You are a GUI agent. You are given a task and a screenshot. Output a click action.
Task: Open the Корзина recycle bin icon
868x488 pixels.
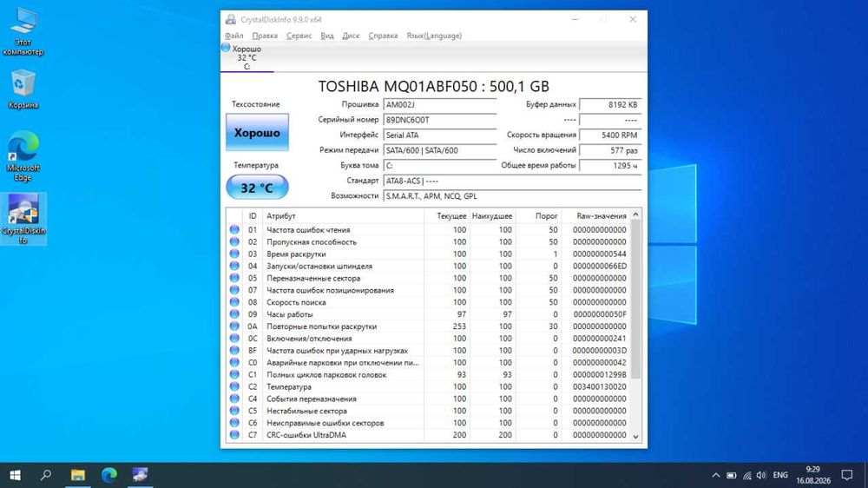[x=23, y=89]
